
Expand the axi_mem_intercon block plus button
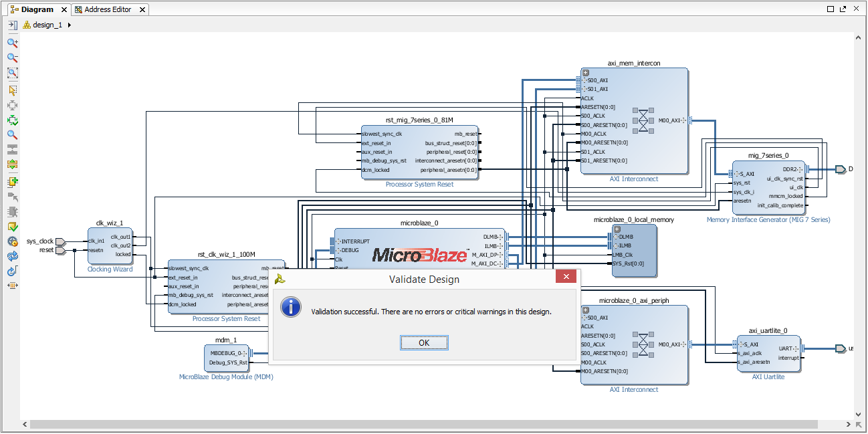click(586, 72)
